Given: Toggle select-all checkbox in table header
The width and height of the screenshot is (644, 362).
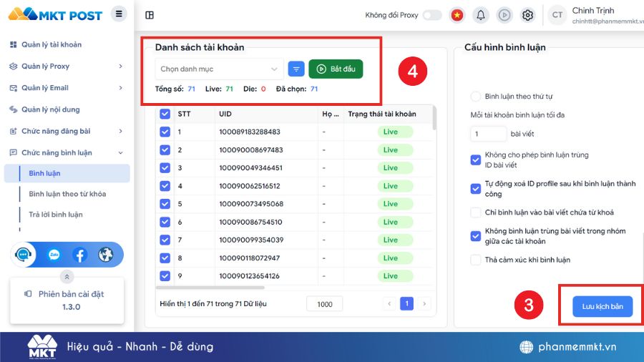Looking at the screenshot, I should coord(165,114).
